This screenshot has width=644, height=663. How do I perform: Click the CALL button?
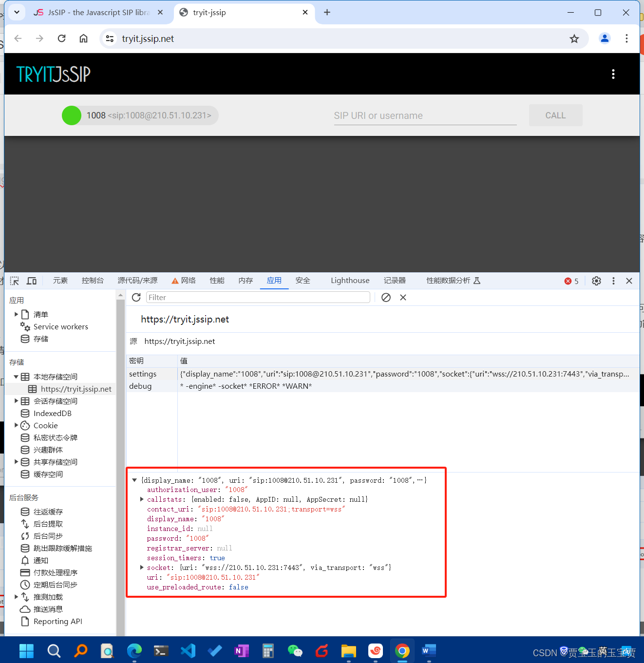555,115
